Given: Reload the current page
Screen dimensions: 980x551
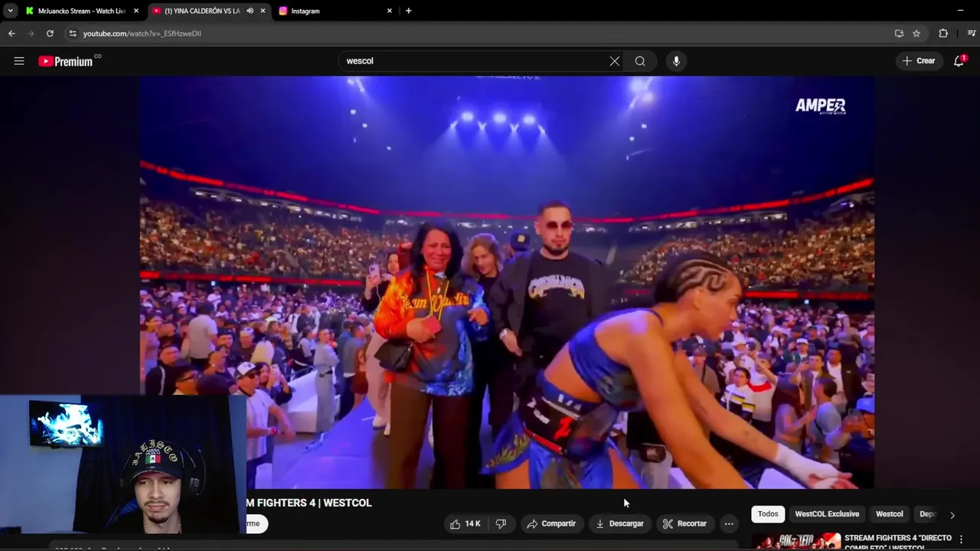Looking at the screenshot, I should [50, 34].
